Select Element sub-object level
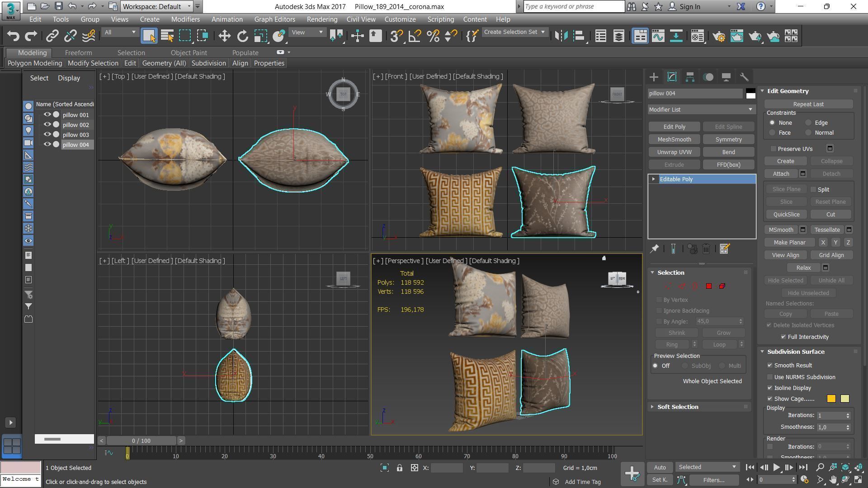 point(722,286)
